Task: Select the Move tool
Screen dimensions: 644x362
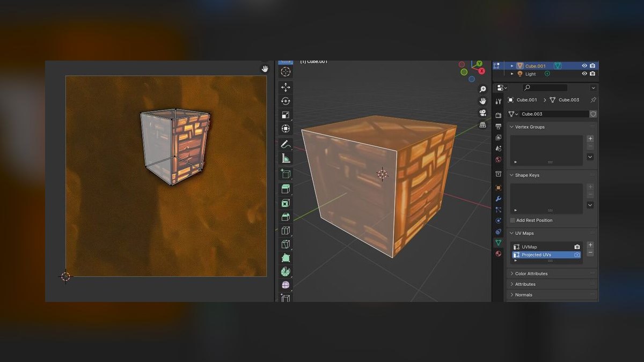Action: (x=286, y=87)
